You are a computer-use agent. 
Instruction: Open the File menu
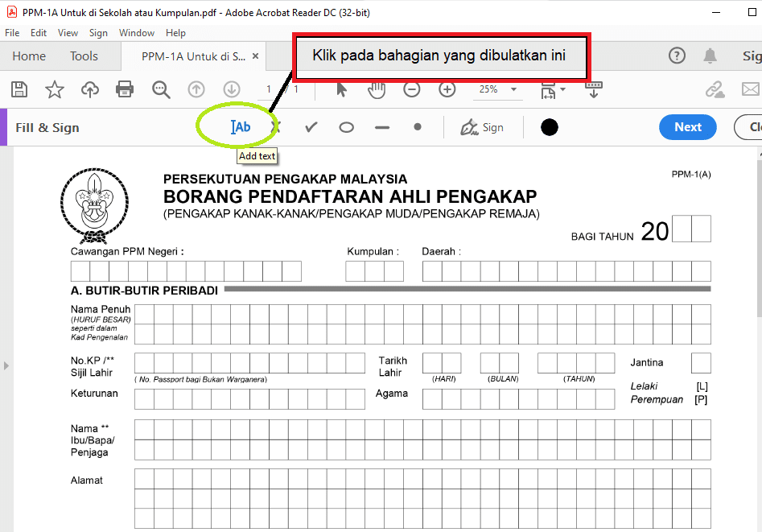pyautogui.click(x=12, y=32)
